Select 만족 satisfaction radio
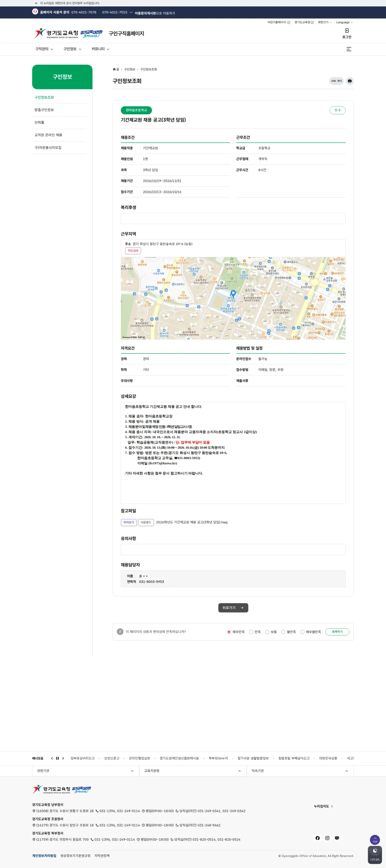386x868 pixels. tap(251, 632)
